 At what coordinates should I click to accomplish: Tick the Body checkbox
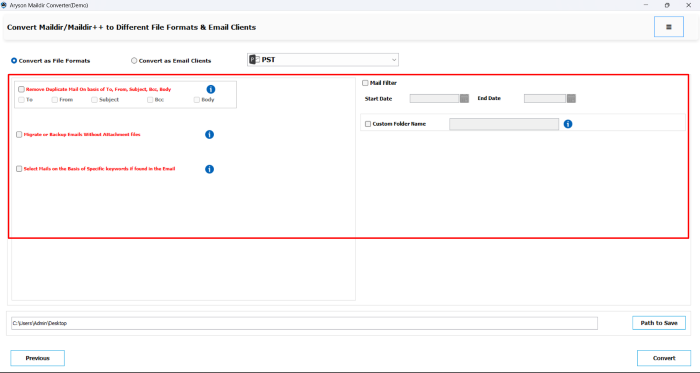click(196, 100)
